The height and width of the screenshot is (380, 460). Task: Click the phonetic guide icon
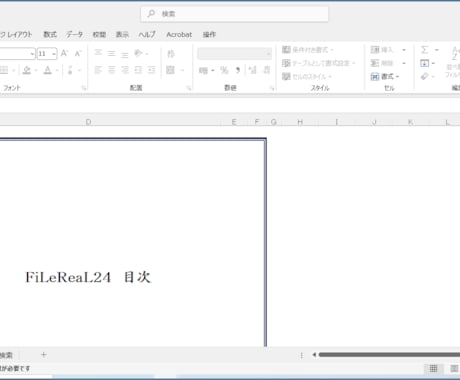point(70,70)
